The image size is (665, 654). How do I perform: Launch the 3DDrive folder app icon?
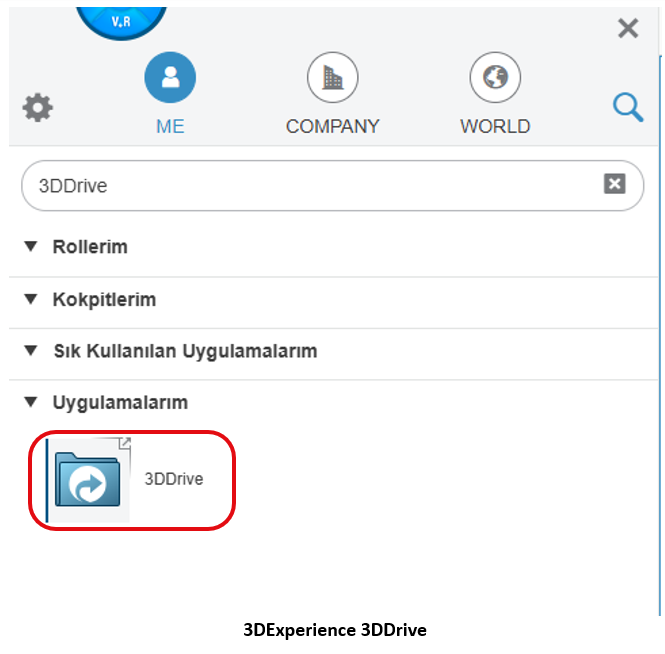88,479
